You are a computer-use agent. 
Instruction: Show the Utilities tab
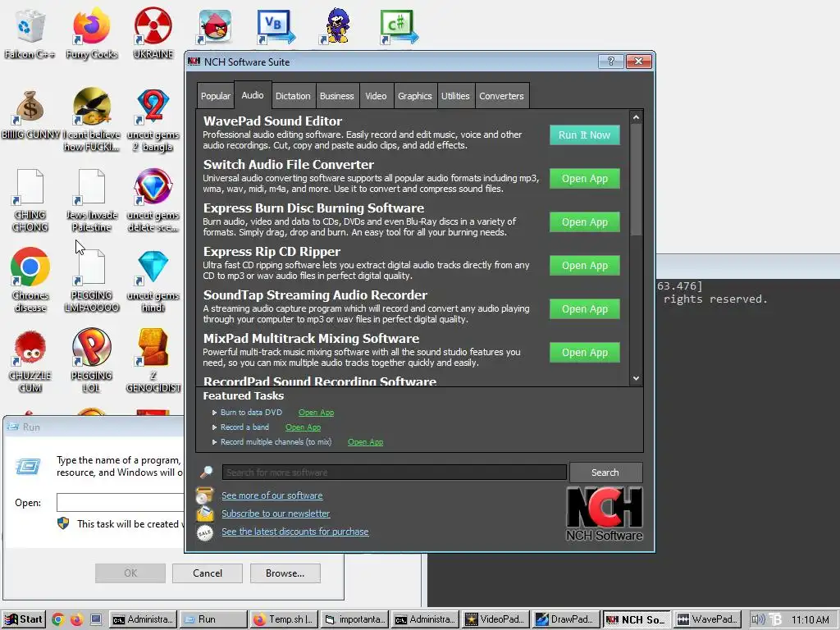click(455, 96)
